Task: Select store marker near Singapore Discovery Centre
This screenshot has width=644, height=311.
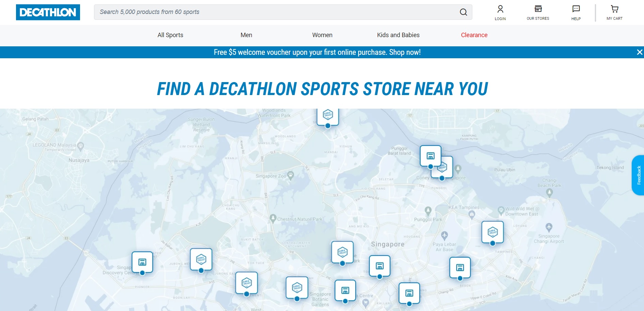Action: point(142,262)
